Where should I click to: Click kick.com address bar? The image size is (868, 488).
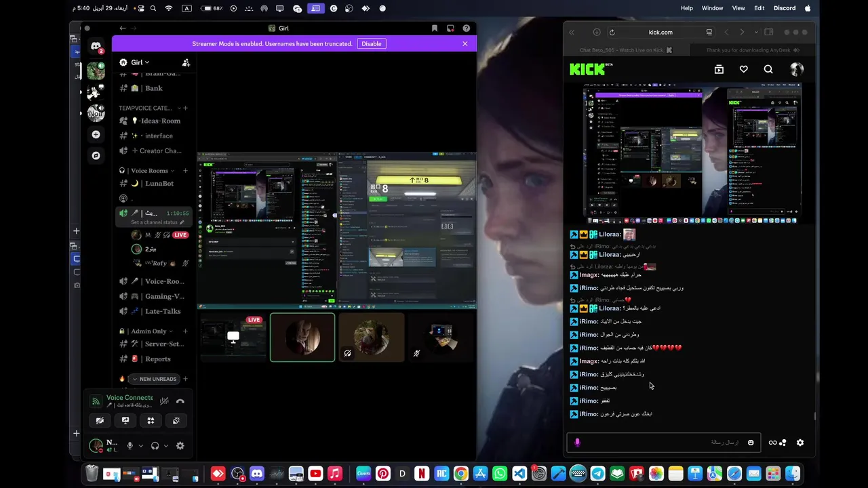coord(660,32)
